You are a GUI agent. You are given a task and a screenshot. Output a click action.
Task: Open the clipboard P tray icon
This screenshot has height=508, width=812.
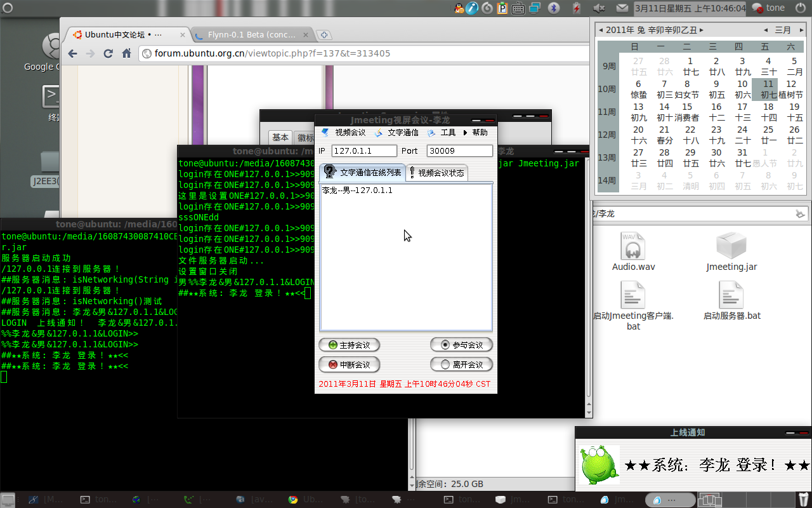pos(502,8)
